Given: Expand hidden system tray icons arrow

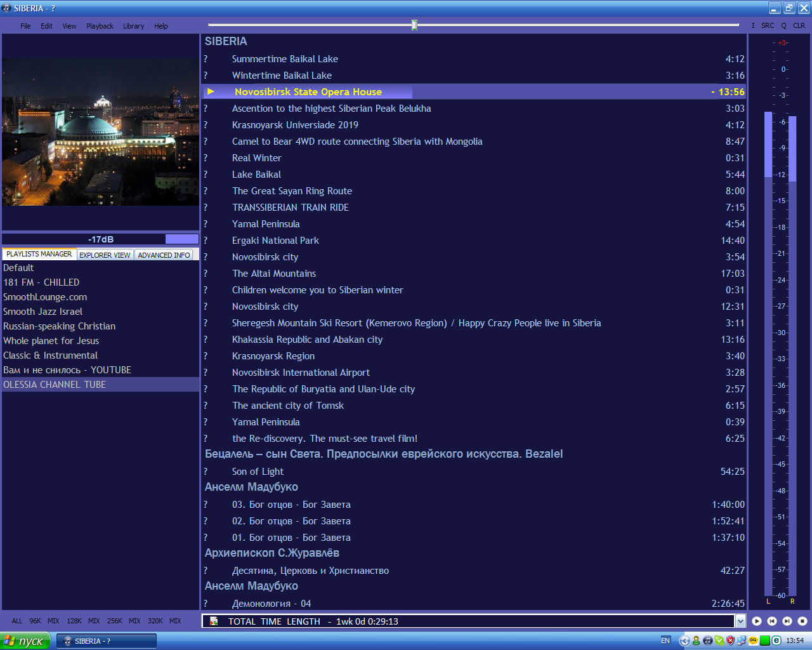Looking at the screenshot, I should (x=684, y=640).
